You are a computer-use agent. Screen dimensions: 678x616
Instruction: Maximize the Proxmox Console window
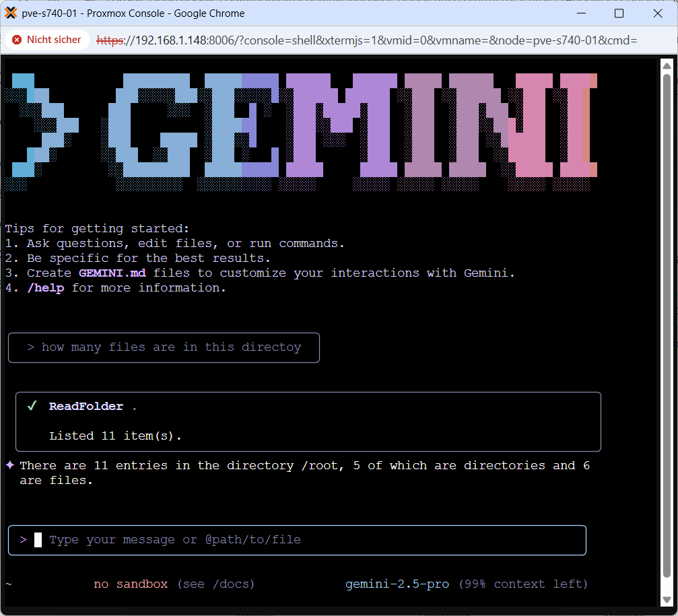tap(619, 13)
